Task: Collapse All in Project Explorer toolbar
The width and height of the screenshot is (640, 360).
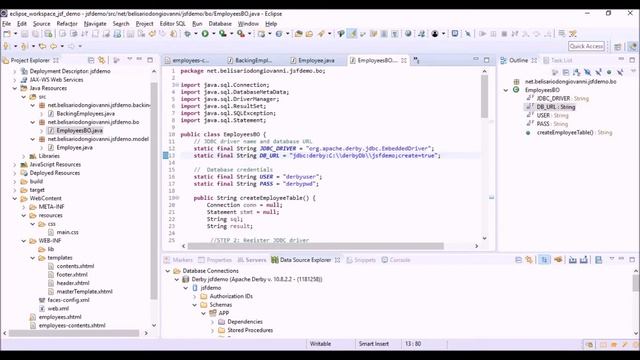Action: click(x=91, y=60)
